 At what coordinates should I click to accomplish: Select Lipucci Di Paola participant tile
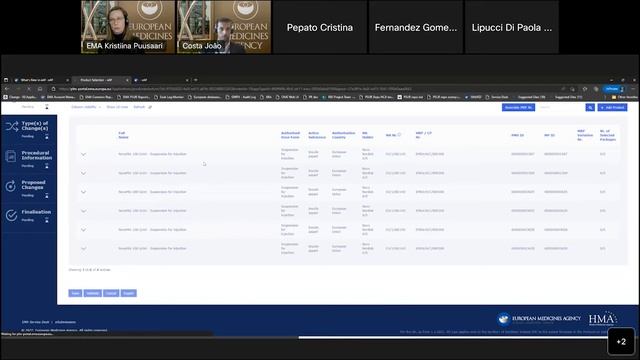[512, 27]
